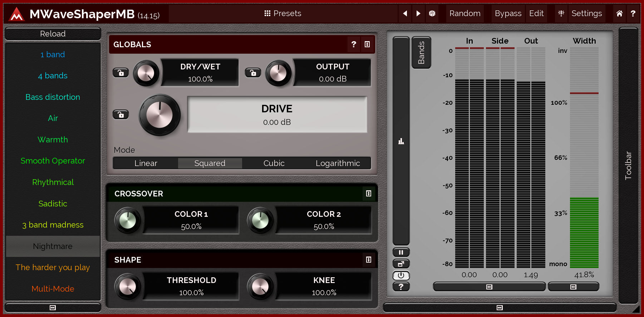
Task: Click the Bypass button
Action: click(x=508, y=14)
